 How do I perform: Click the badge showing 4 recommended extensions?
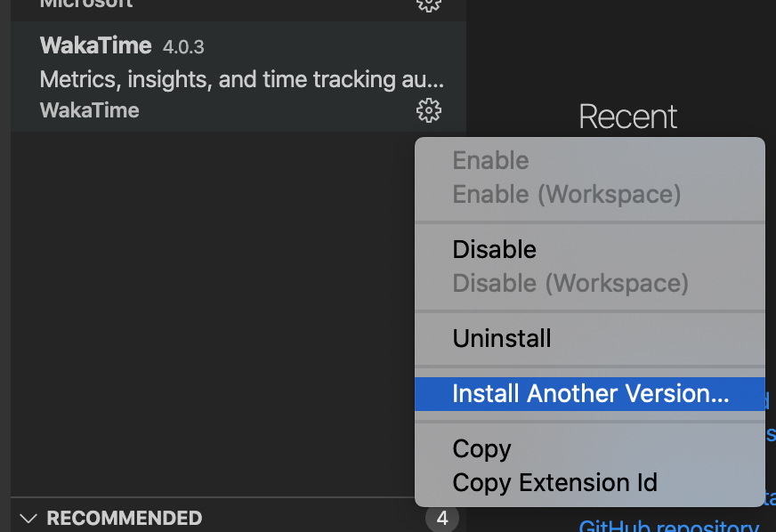(x=442, y=517)
